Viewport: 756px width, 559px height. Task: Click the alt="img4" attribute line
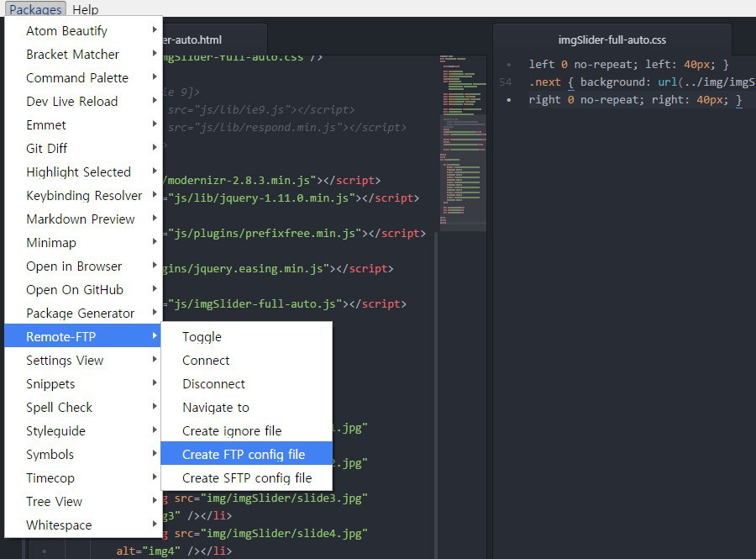pos(174,551)
